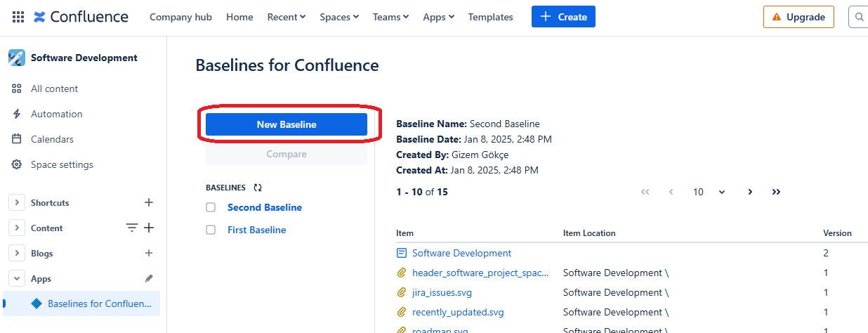Open the Apps dropdown in top navigation
Viewport: 868px width, 333px height.
point(439,17)
